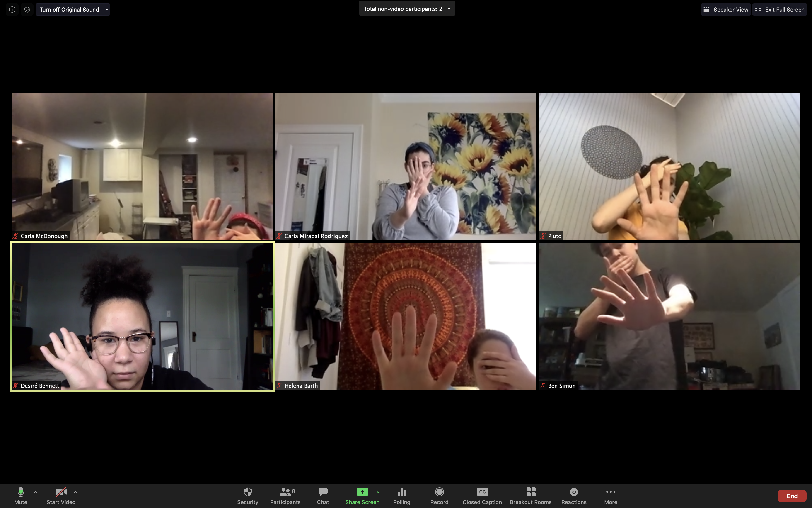This screenshot has width=812, height=508.
Task: Open the Original Sound dropdown arrow
Action: point(107,9)
